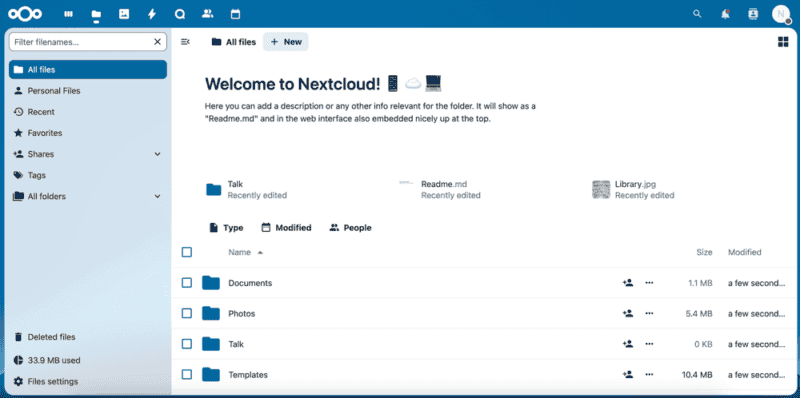Open the Photos app icon
The height and width of the screenshot is (398, 800).
(x=124, y=14)
